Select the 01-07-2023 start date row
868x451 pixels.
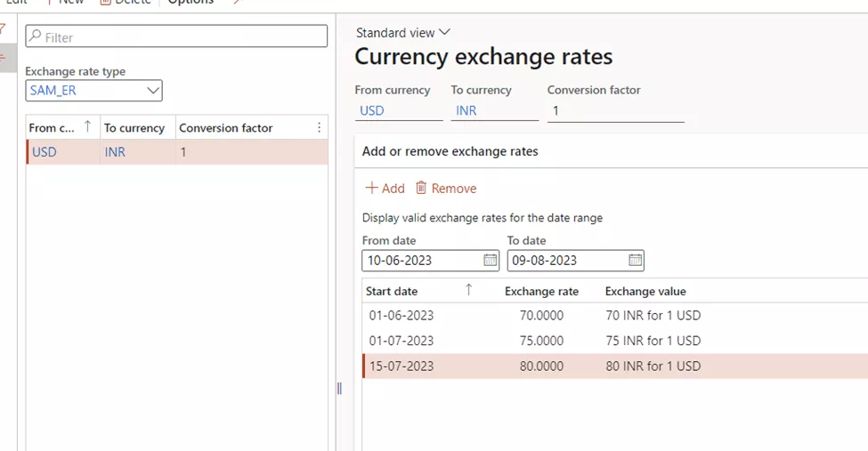pos(402,341)
